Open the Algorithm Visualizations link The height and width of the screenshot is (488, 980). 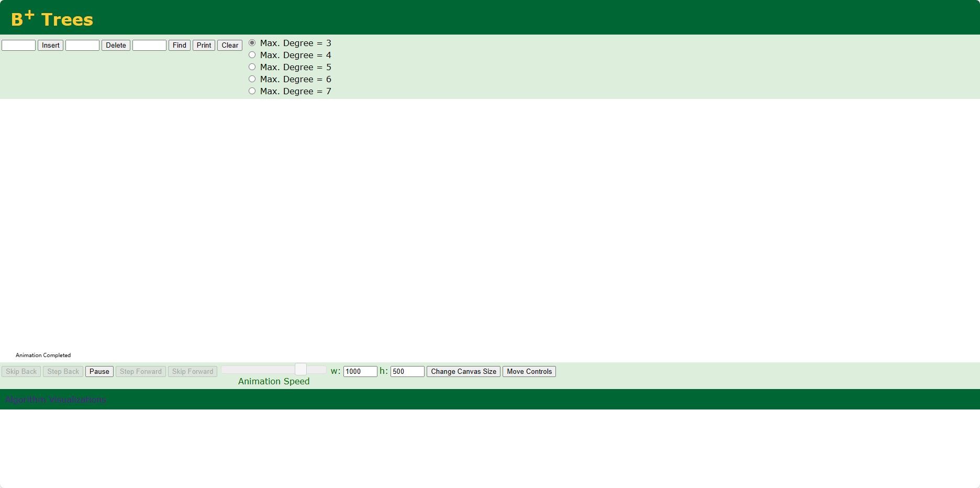point(55,400)
